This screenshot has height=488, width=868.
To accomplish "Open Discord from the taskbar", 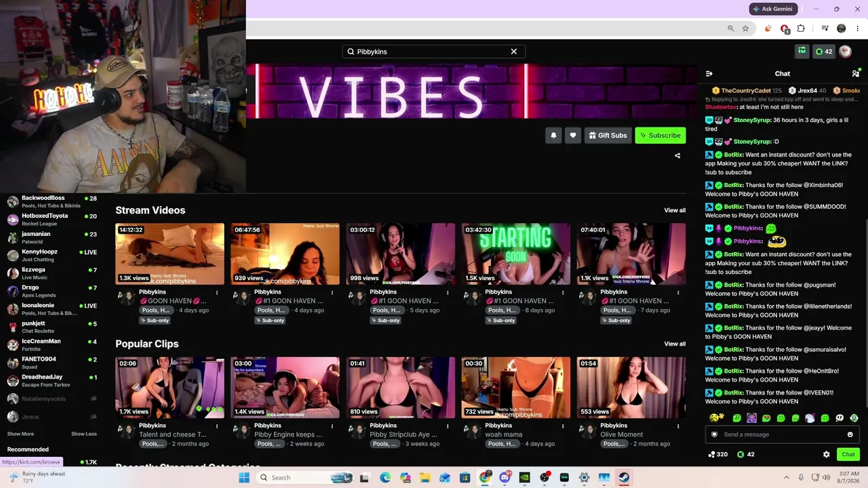I will click(x=505, y=478).
